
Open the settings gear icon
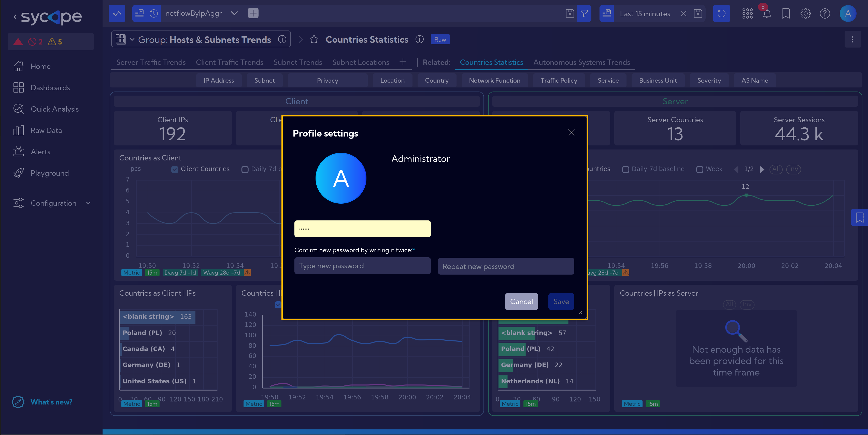point(805,13)
